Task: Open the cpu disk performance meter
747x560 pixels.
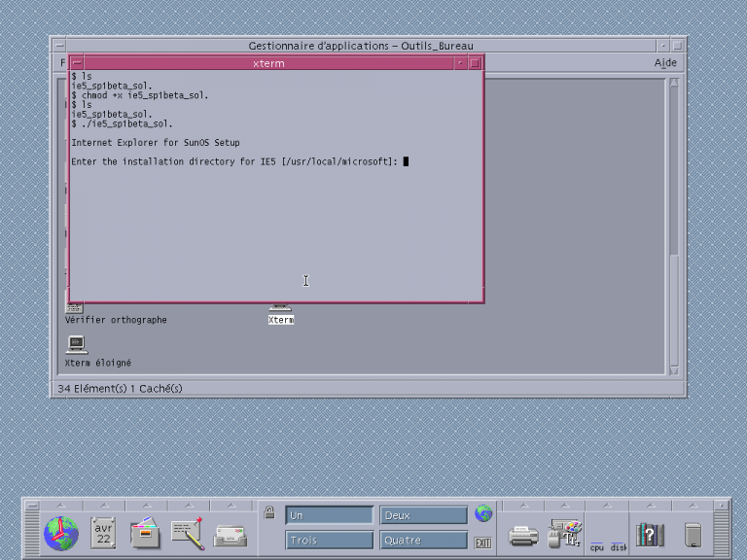Action: click(x=607, y=546)
